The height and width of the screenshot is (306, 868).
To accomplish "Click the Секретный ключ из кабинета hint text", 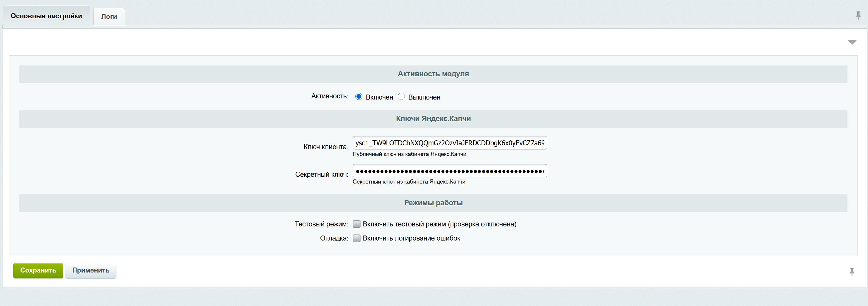I will click(x=409, y=182).
